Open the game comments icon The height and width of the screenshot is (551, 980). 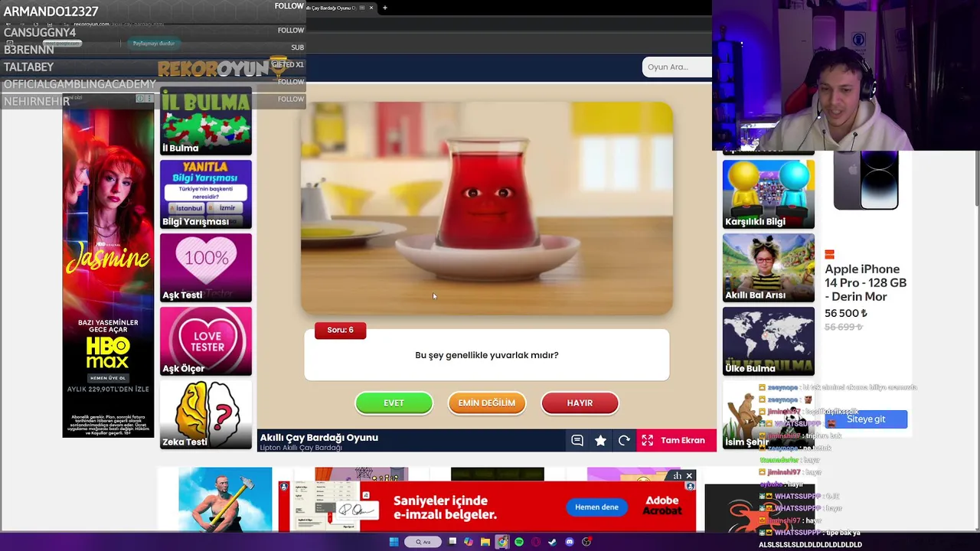tap(577, 440)
